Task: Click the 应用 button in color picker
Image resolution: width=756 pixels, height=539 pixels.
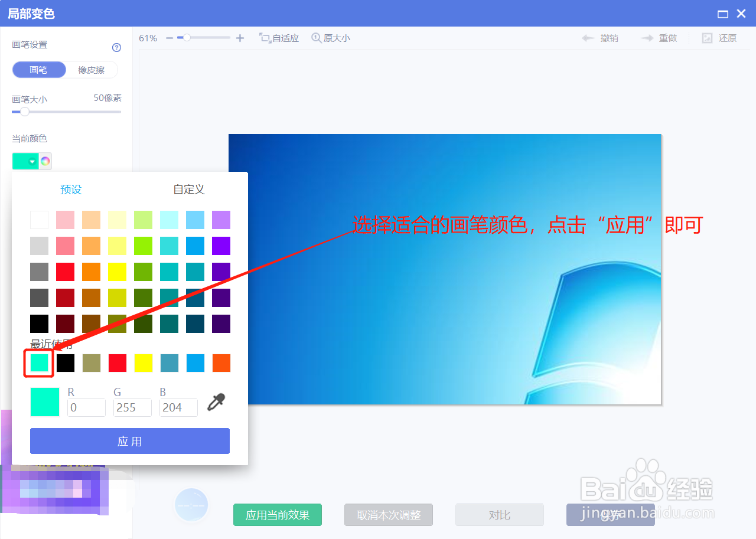Action: (130, 441)
